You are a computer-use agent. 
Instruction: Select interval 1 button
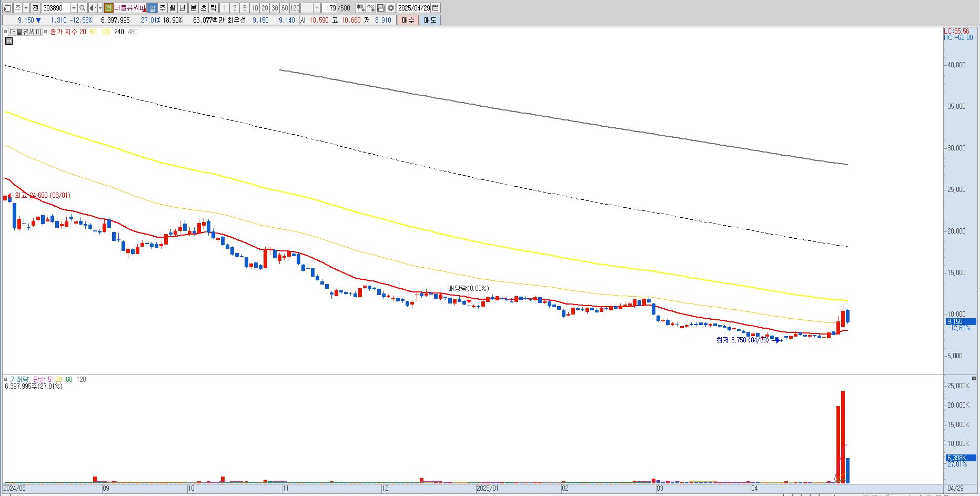point(224,8)
